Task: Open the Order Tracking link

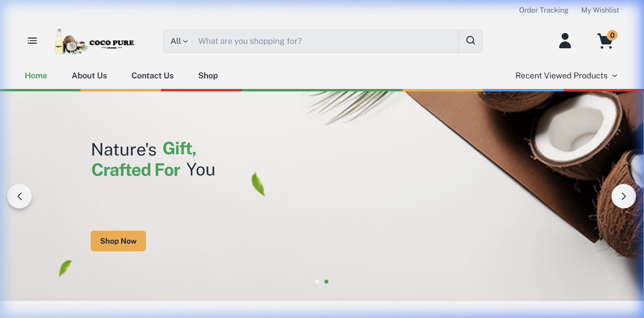Action: [x=544, y=10]
